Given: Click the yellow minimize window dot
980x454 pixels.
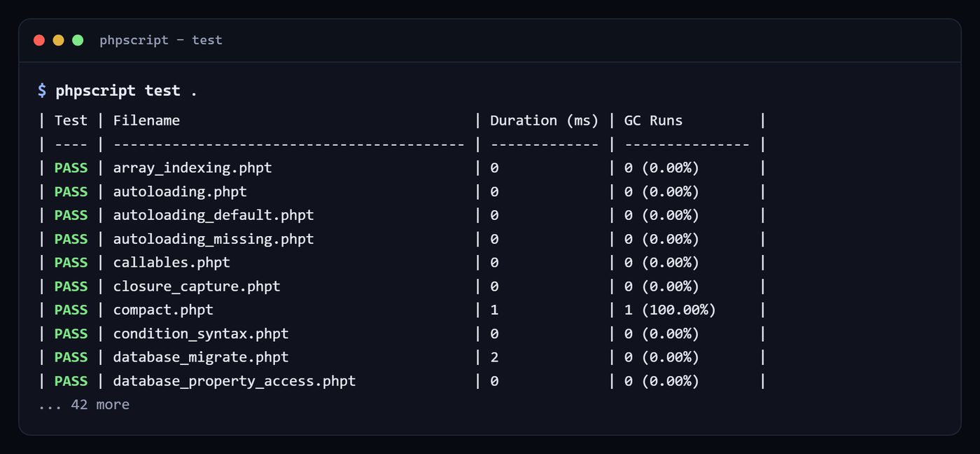Looking at the screenshot, I should (58, 40).
